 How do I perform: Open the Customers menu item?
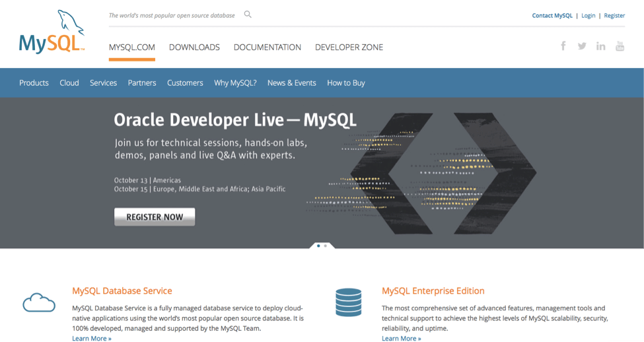click(185, 83)
